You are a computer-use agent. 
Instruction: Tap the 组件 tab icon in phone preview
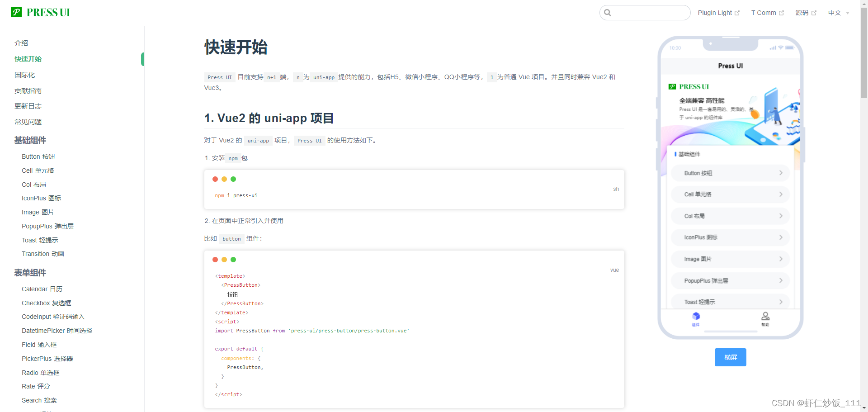(696, 316)
